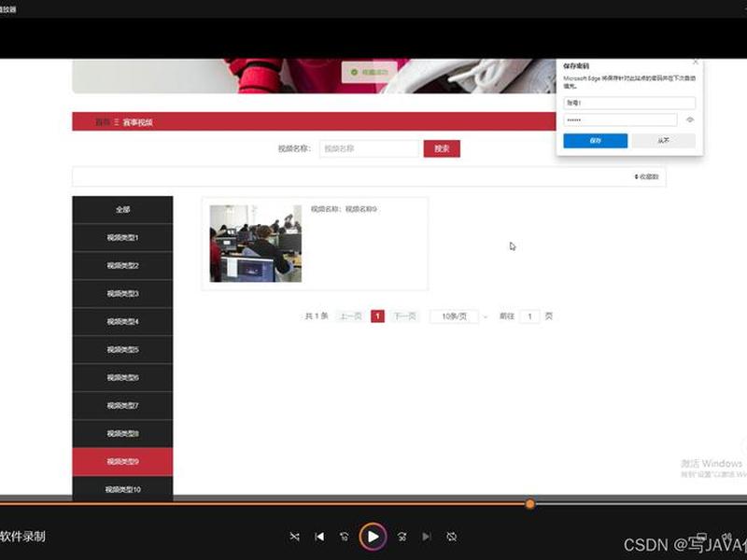Focus the password field in password popup
747x560 pixels.
tap(620, 120)
